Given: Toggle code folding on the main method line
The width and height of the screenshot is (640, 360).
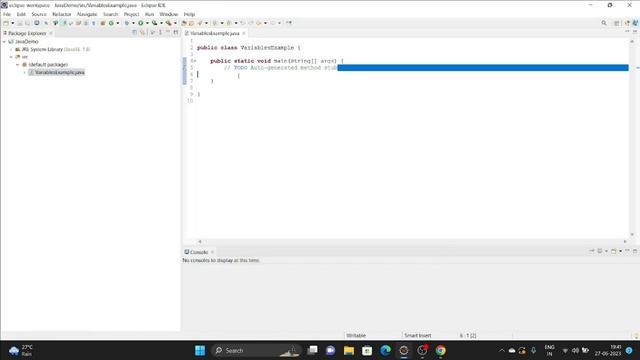Looking at the screenshot, I should pyautogui.click(x=194, y=61).
